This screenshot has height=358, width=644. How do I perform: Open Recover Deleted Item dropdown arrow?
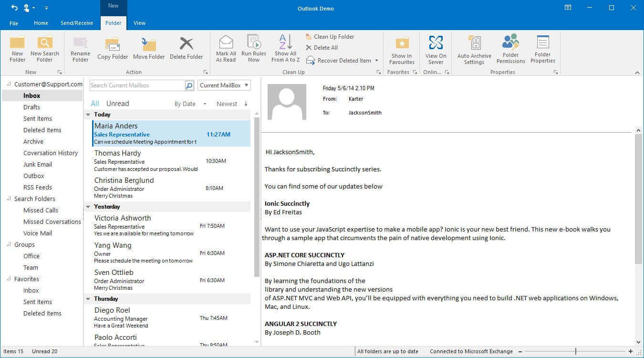coord(376,61)
